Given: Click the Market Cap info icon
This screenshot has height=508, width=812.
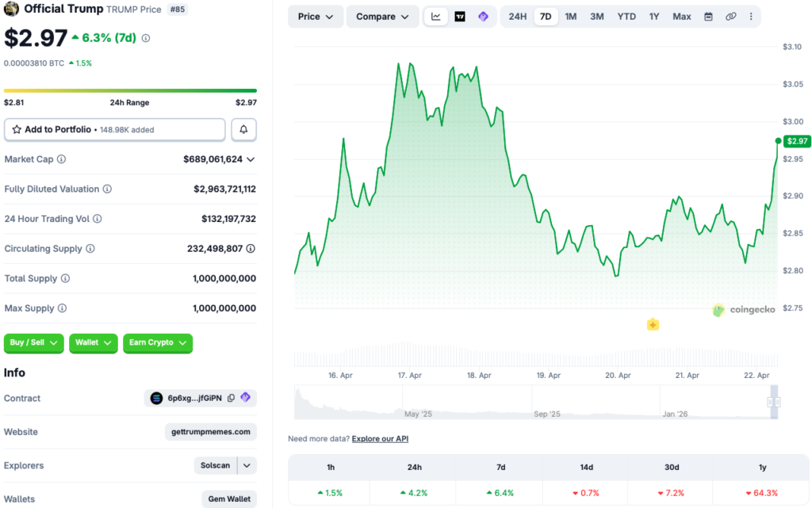Looking at the screenshot, I should pos(62,159).
